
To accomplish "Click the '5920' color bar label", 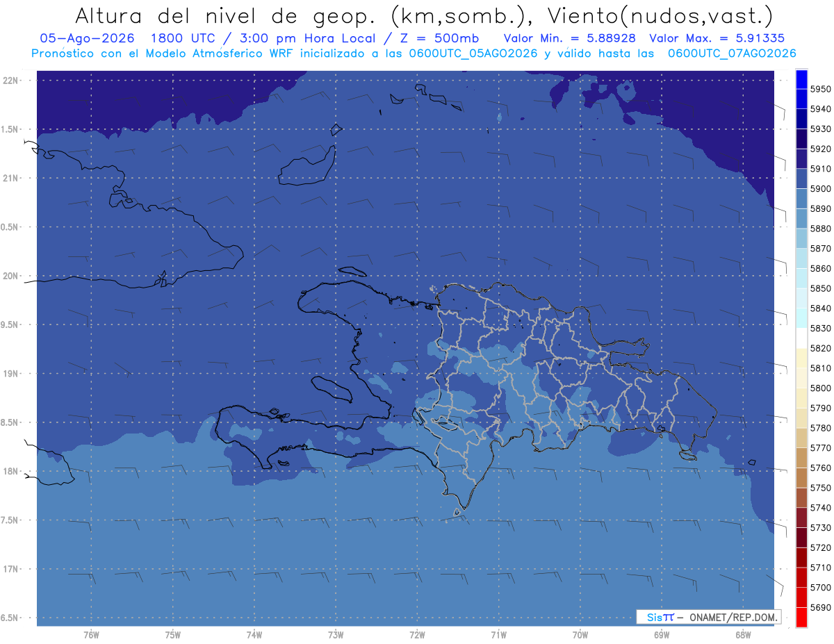I will click(821, 149).
